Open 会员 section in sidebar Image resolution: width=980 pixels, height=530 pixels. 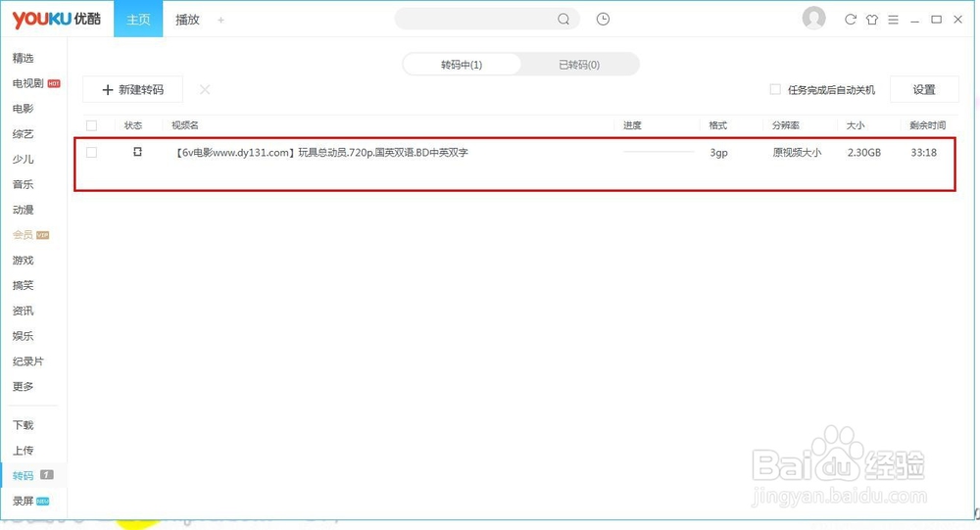tap(24, 235)
